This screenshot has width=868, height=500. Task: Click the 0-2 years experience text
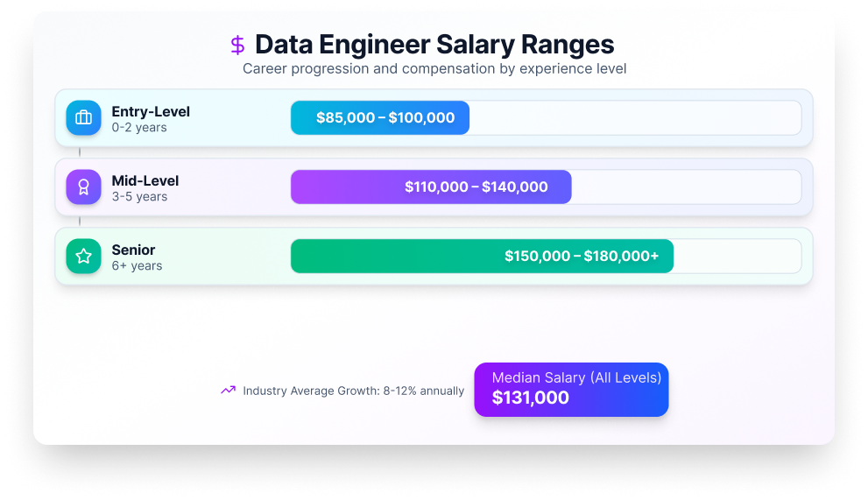pyautogui.click(x=139, y=128)
